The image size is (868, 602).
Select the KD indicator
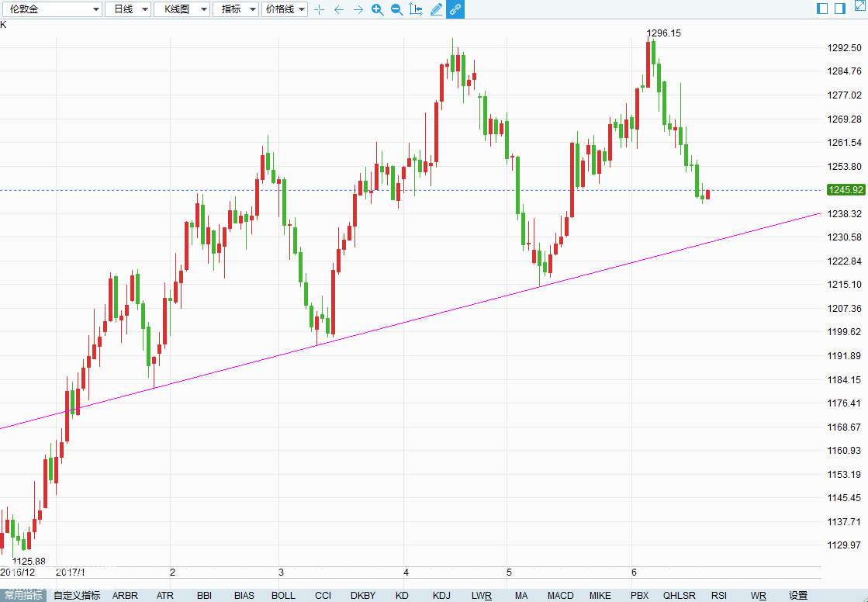pos(402,595)
